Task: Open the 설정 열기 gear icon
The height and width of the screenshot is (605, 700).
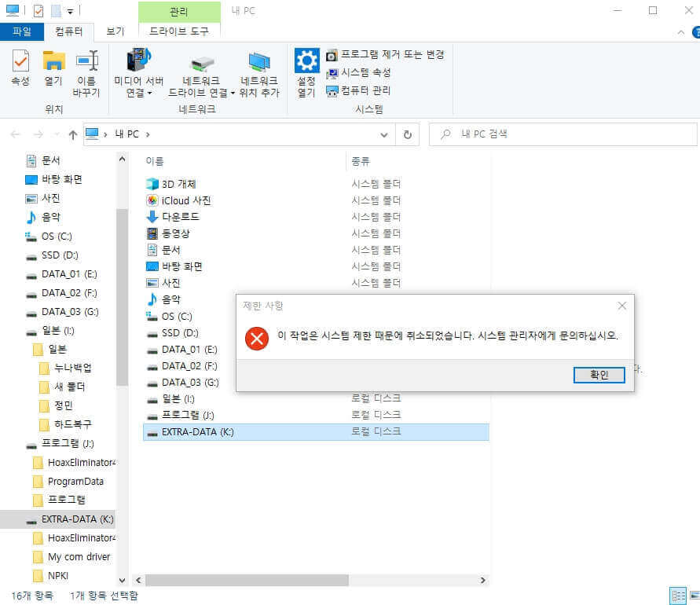Action: pyautogui.click(x=306, y=60)
